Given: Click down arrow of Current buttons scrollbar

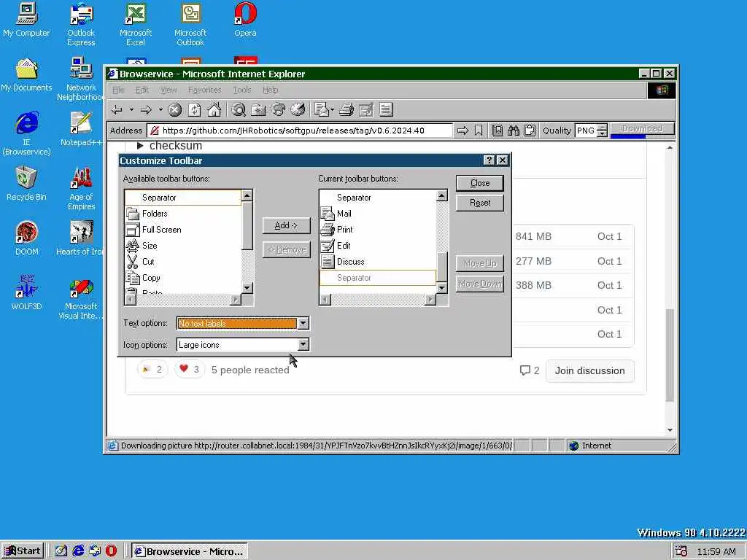Looking at the screenshot, I should click(441, 287).
